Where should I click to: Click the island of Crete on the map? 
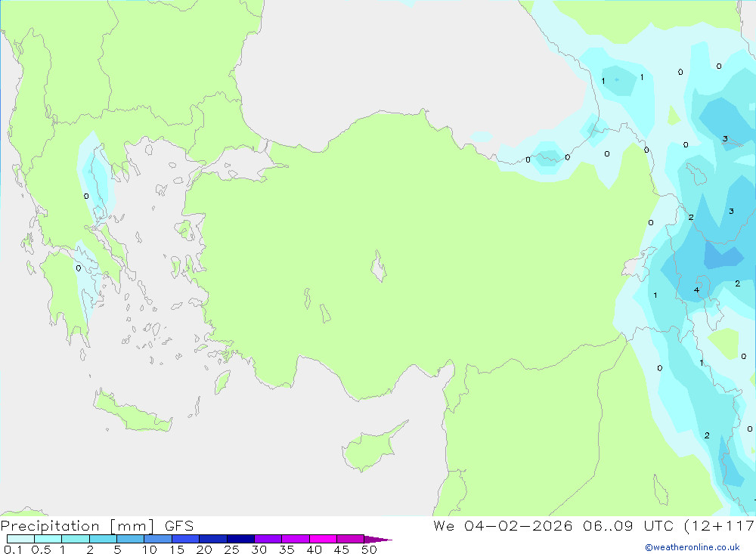(x=132, y=412)
